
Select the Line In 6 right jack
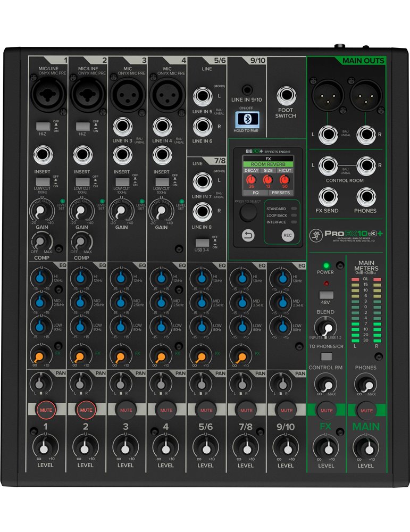click(x=203, y=127)
